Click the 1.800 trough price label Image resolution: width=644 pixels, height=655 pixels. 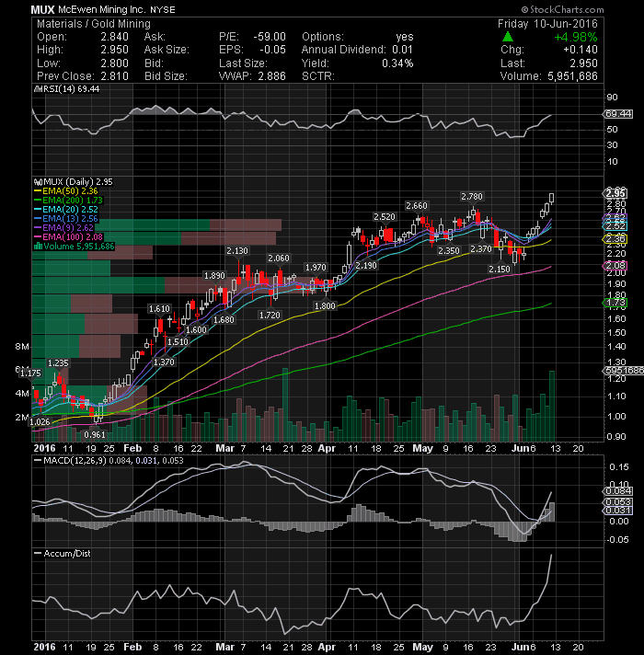point(325,305)
